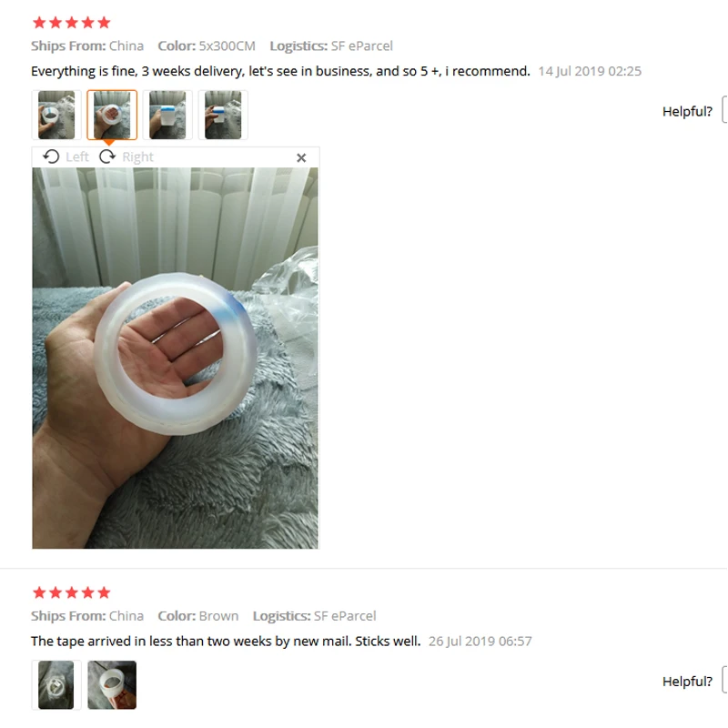Open third thumbnail showing blue-edged tape roll
The image size is (728, 728).
pyautogui.click(x=167, y=116)
